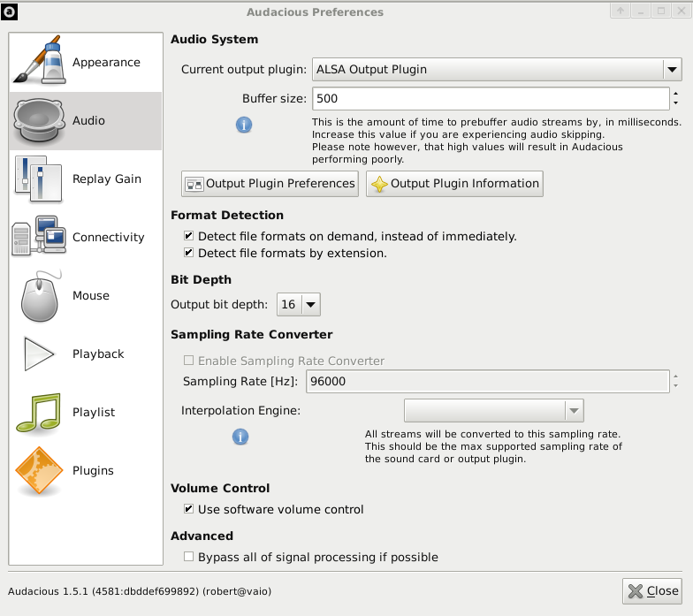The height and width of the screenshot is (616, 693).
Task: Increase buffer size with up arrow
Action: [x=675, y=94]
